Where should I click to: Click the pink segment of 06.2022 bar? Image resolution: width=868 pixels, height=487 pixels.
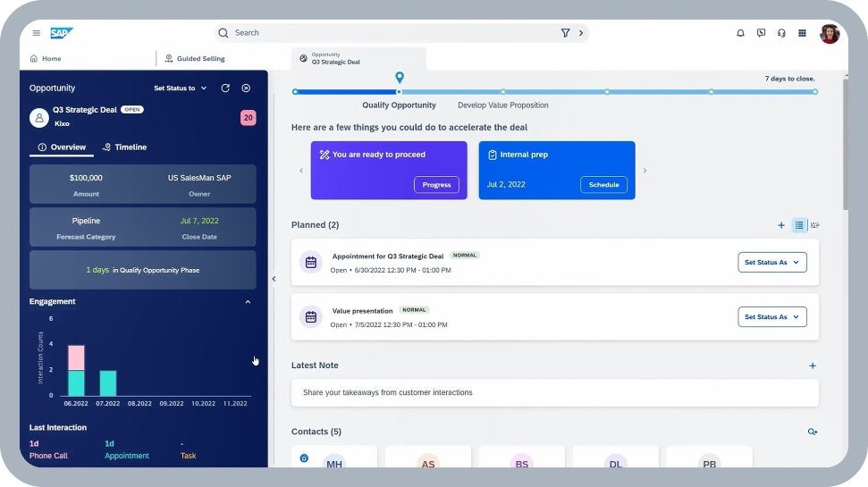[76, 357]
